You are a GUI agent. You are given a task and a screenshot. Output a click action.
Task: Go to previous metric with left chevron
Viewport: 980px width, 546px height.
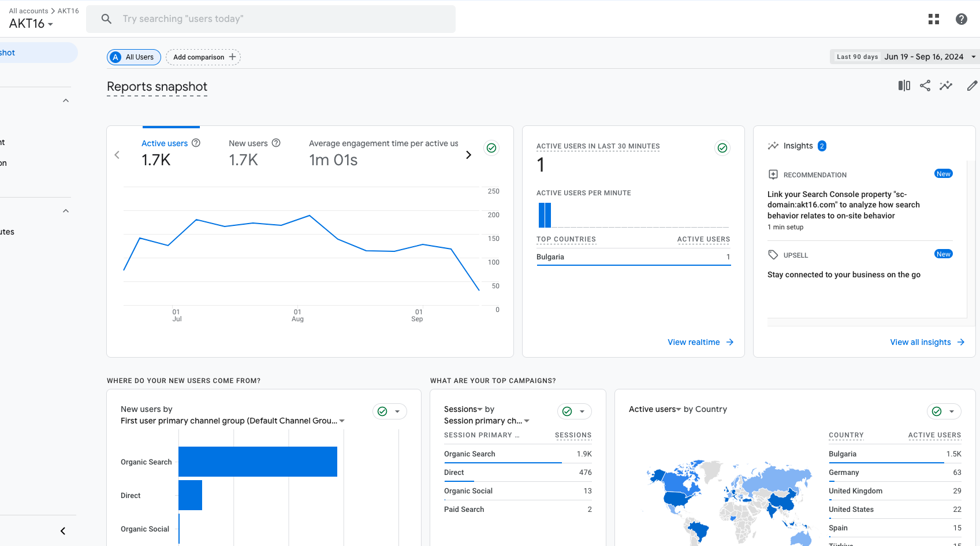pos(117,155)
